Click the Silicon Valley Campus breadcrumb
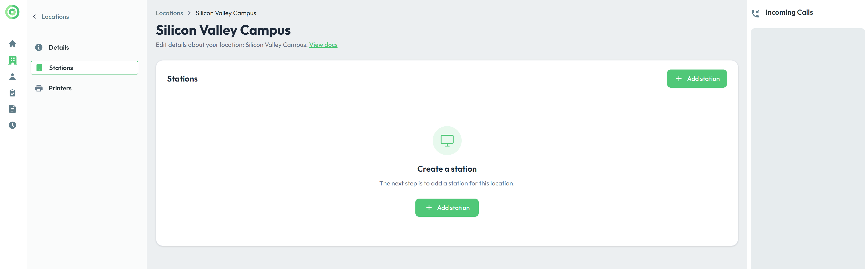The height and width of the screenshot is (269, 868). point(226,13)
